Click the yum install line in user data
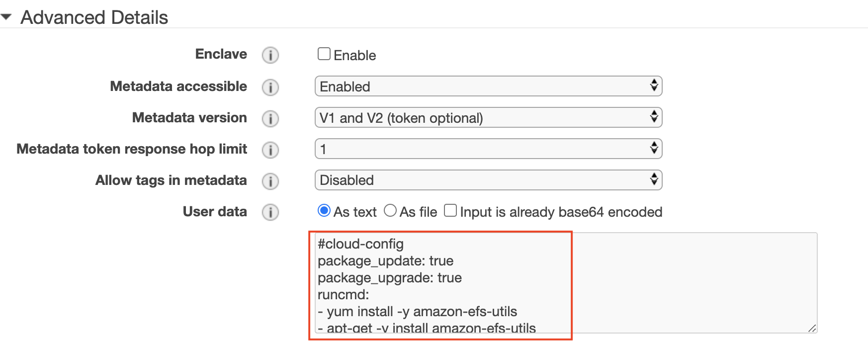 click(418, 312)
